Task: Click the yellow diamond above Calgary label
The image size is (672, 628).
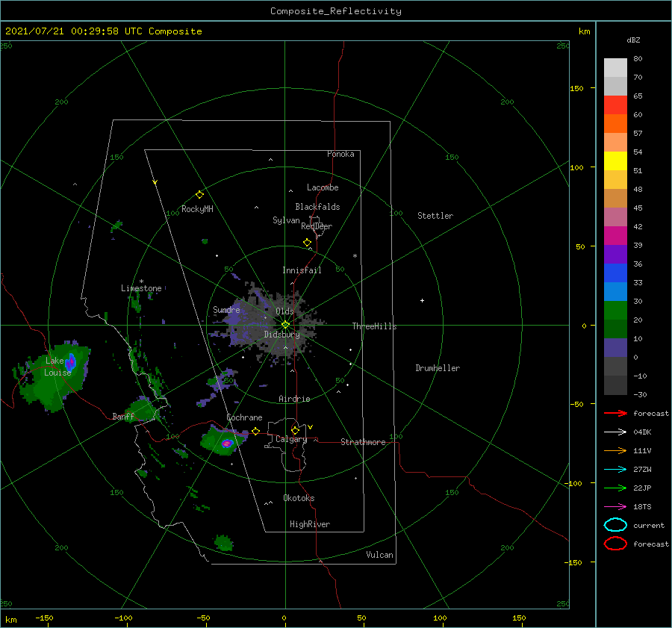Action: tap(295, 430)
